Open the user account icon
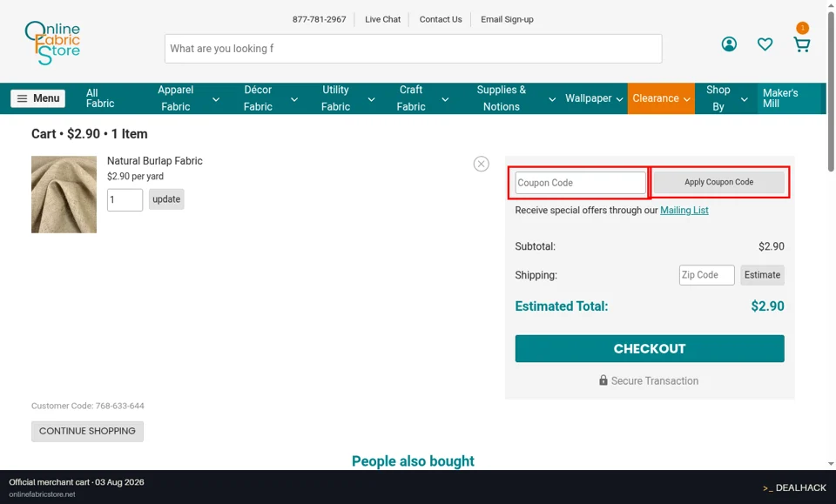 [729, 44]
